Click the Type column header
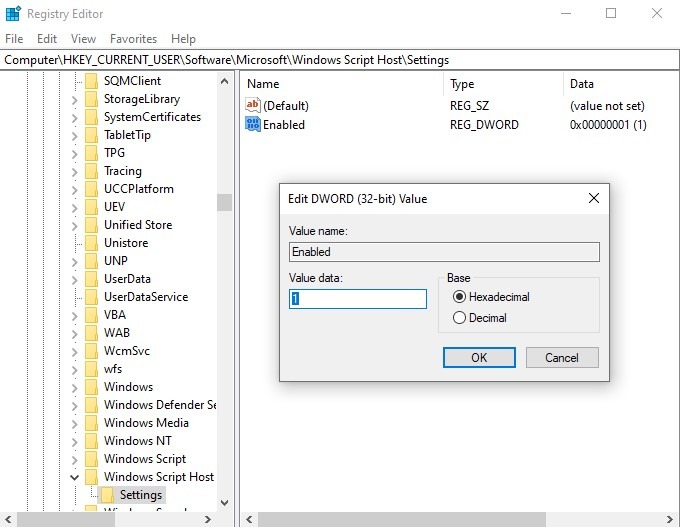The image size is (680, 527). [x=503, y=84]
